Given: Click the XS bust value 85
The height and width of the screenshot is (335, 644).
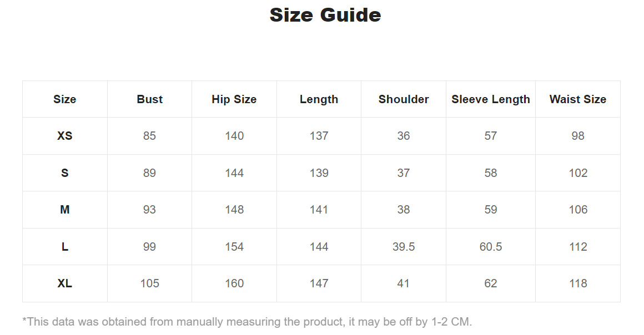Looking at the screenshot, I should tap(149, 136).
